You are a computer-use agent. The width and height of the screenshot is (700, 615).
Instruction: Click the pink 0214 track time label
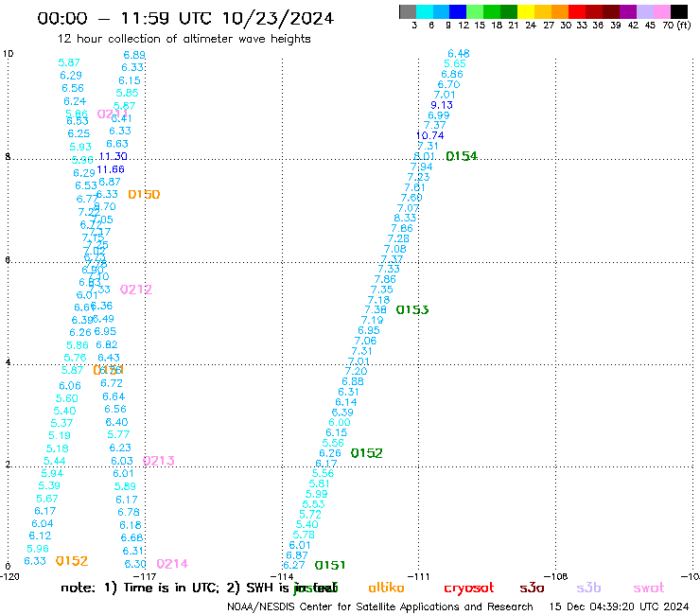coord(172,564)
